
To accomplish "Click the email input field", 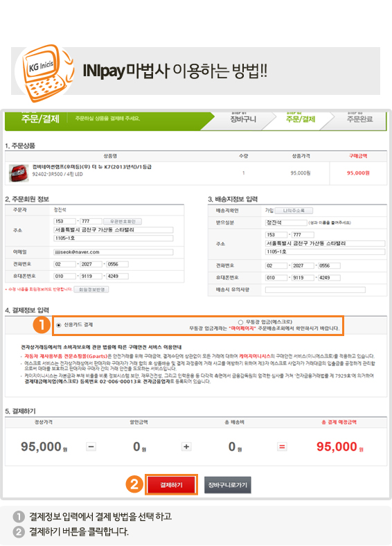I will (114, 252).
